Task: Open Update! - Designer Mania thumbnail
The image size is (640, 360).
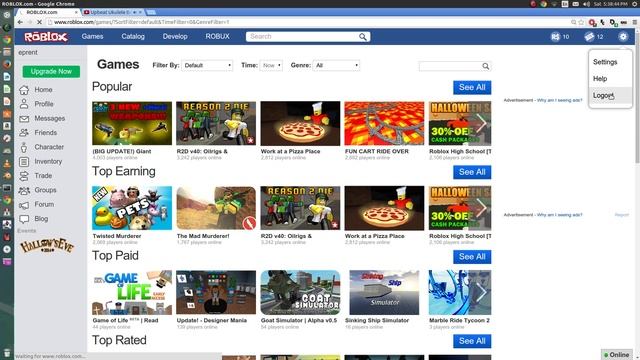Action: pos(216,292)
